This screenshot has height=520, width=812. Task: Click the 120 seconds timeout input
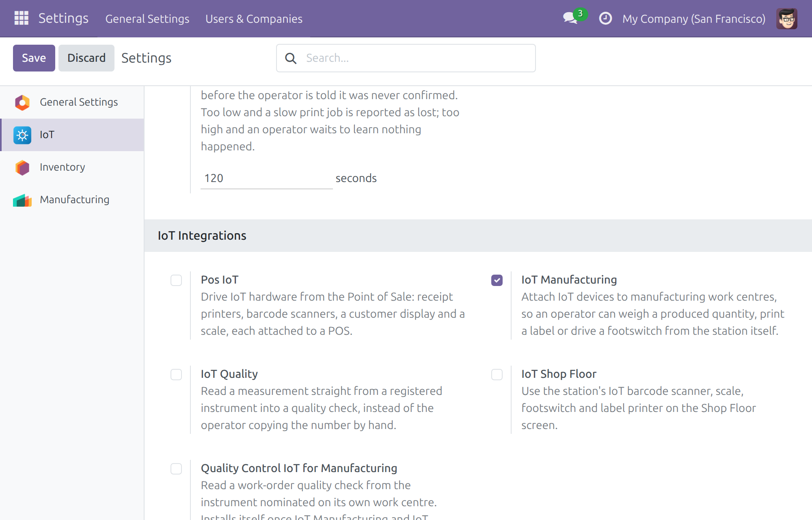[267, 178]
